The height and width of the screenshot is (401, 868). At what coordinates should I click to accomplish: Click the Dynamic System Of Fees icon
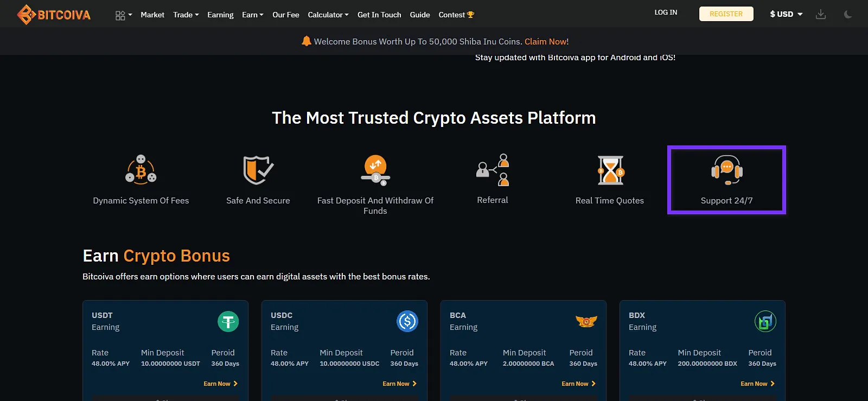[141, 169]
